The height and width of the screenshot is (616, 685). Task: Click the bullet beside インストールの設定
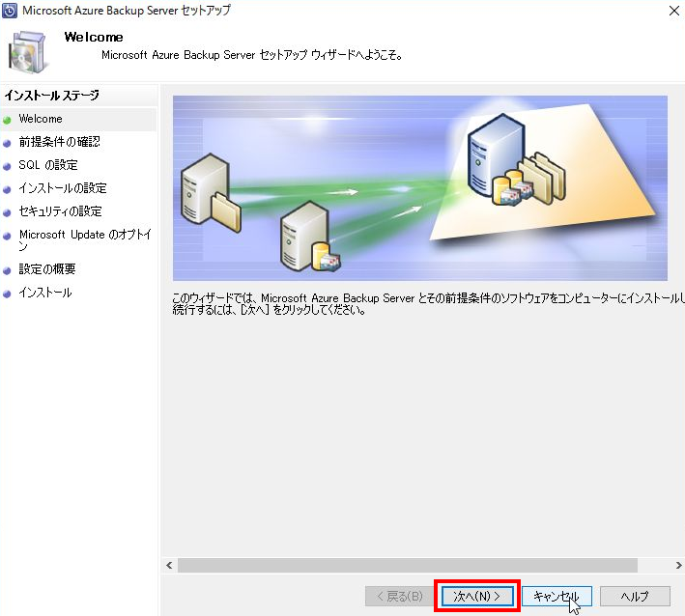pos(7,189)
